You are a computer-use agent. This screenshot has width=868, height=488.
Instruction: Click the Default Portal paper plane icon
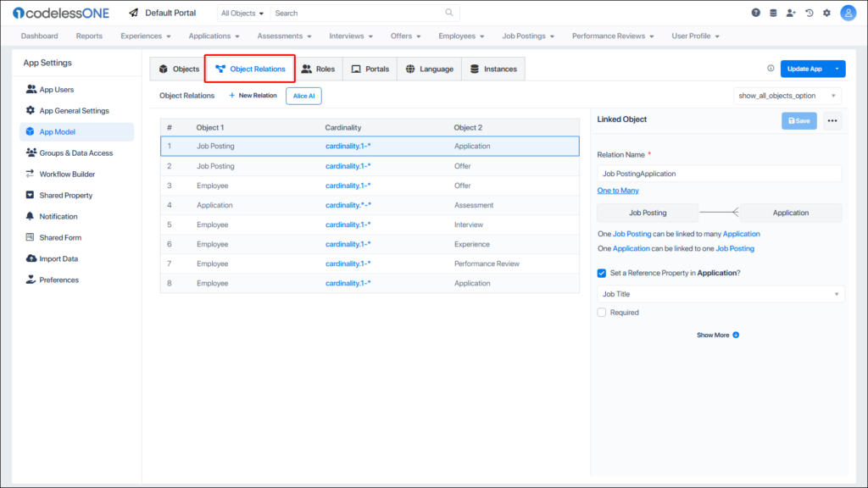click(x=133, y=13)
